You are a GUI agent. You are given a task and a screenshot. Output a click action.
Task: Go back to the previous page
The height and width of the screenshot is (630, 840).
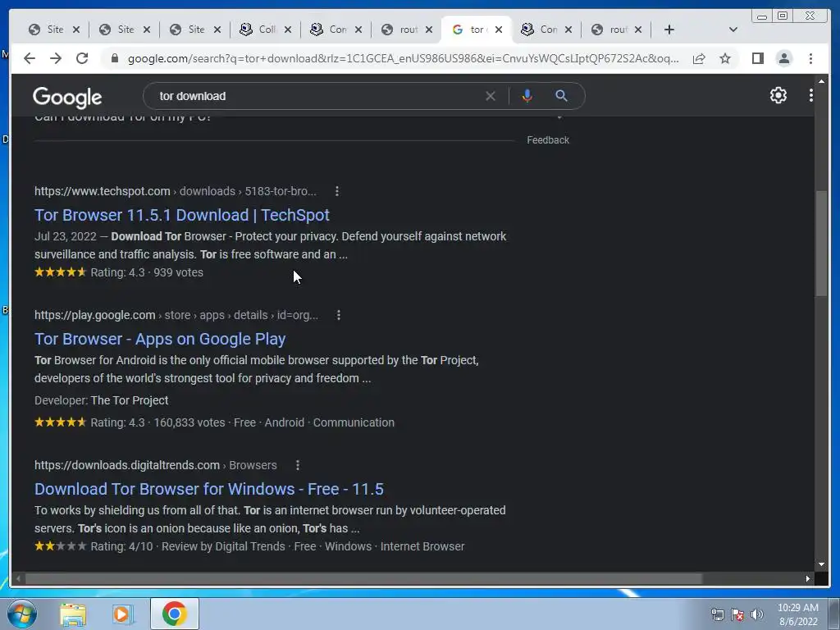tap(30, 58)
